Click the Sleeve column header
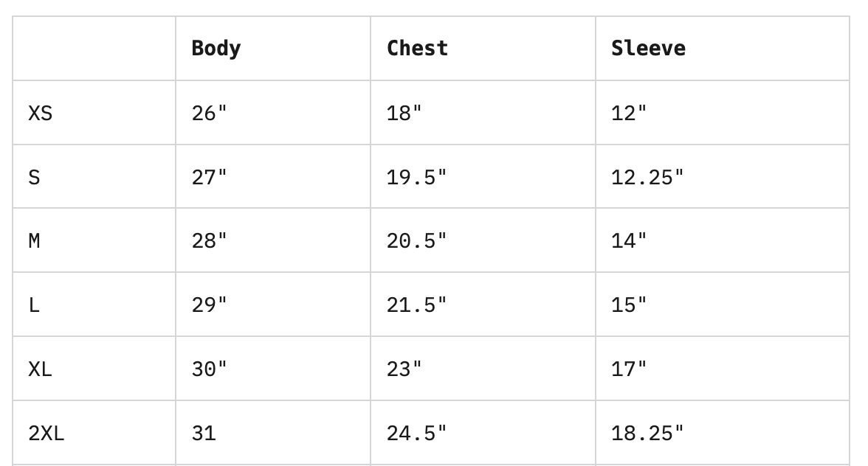This screenshot has width=868, height=466. [648, 49]
